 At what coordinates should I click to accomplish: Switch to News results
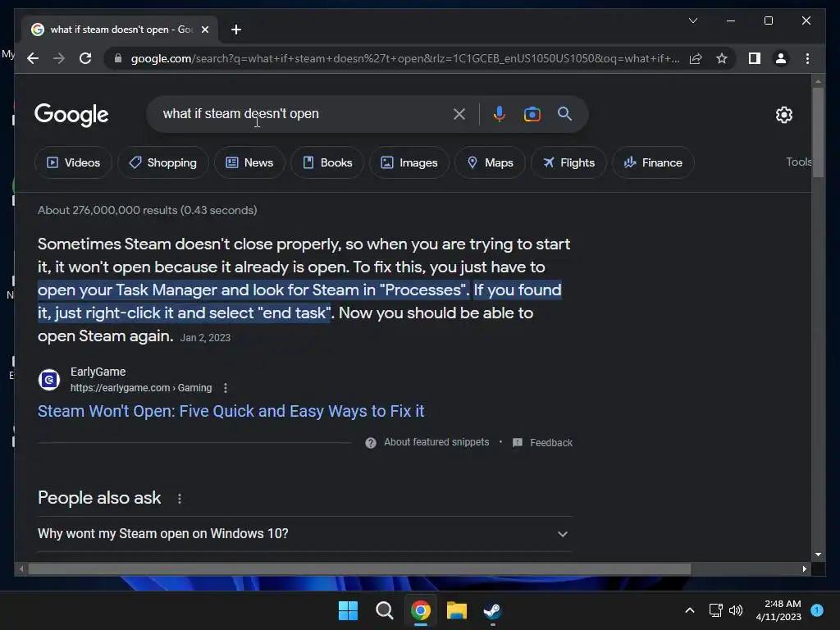249,162
